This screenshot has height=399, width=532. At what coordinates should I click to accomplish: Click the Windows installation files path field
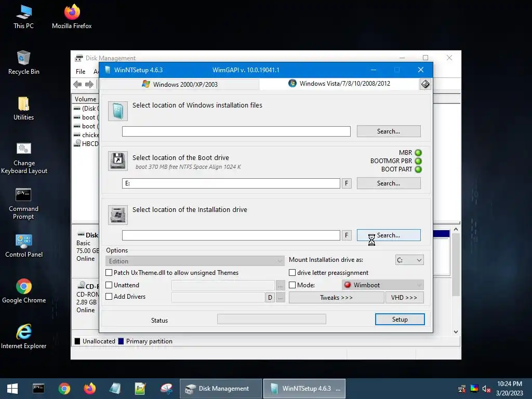236,131
